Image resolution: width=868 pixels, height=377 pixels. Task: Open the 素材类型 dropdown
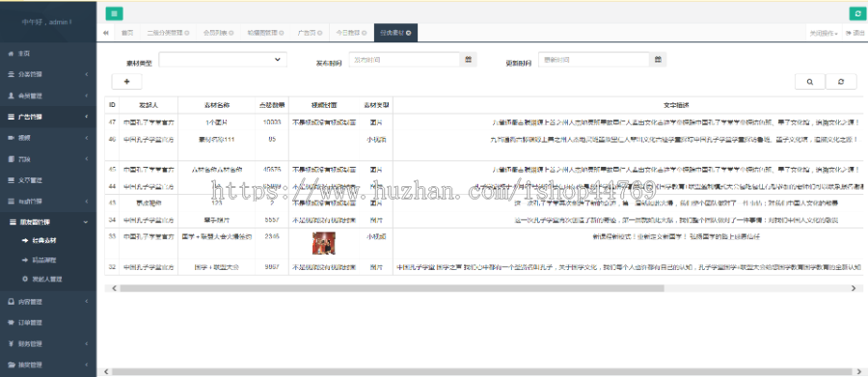[x=223, y=59]
